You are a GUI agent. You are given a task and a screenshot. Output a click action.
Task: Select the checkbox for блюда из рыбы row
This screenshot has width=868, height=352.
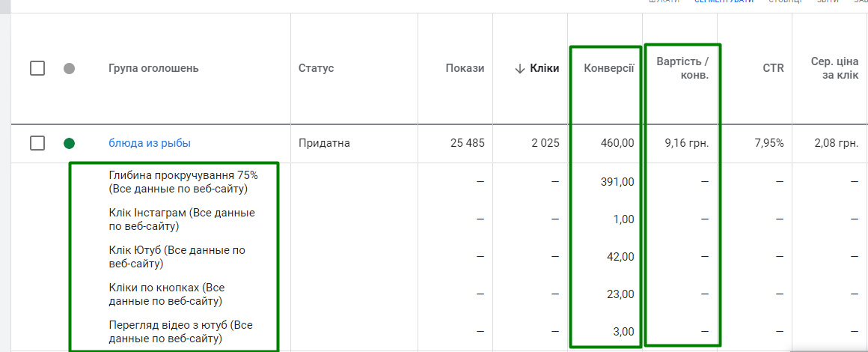point(37,143)
